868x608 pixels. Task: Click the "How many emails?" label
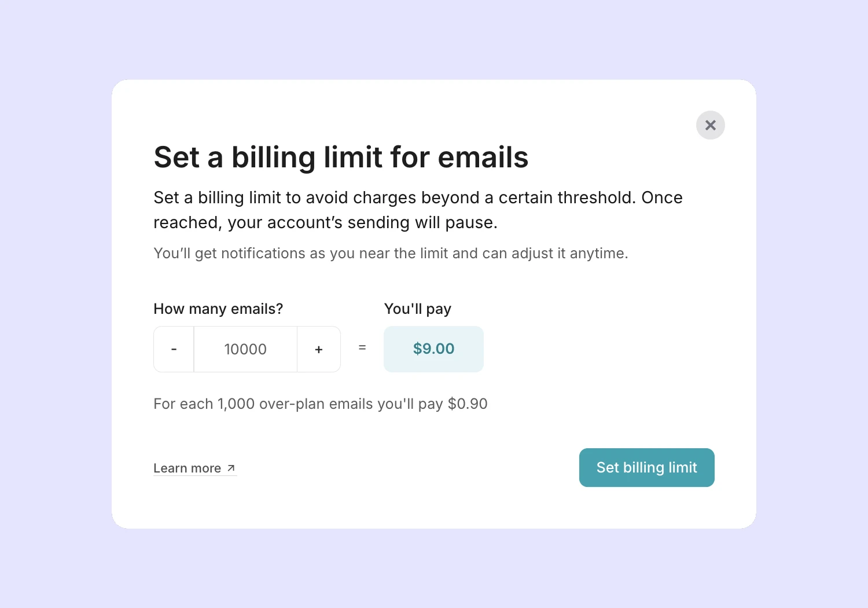(218, 309)
